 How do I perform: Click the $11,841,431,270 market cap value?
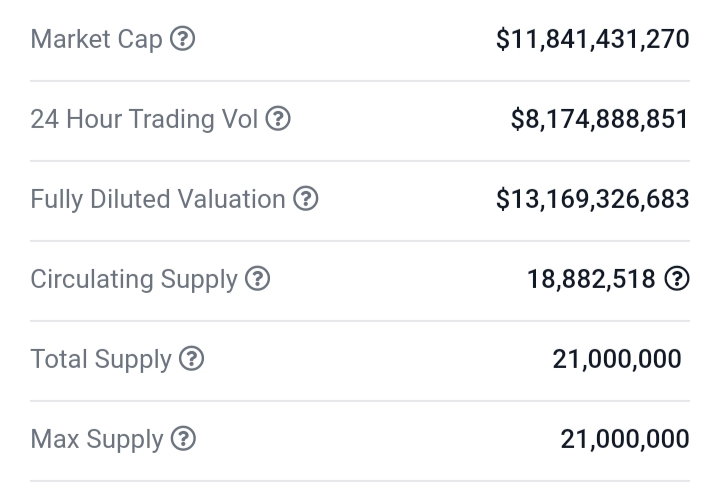point(593,40)
